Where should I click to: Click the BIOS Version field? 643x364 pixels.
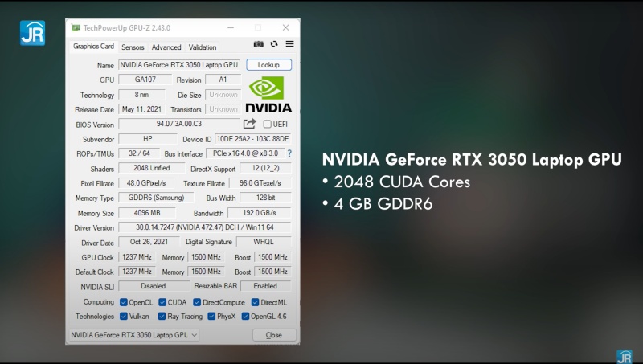[178, 124]
